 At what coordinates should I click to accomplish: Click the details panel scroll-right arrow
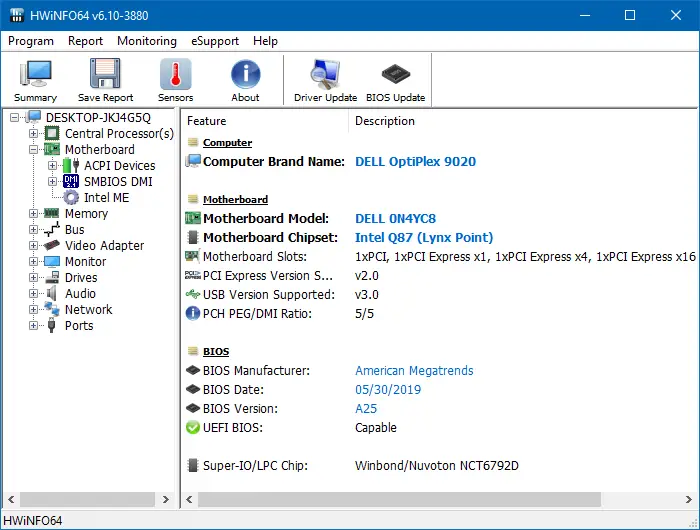[688, 499]
